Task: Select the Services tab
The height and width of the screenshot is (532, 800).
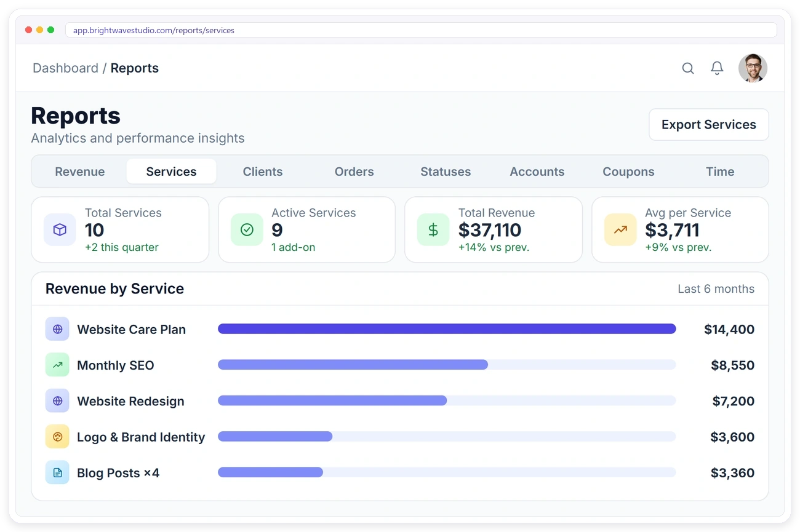Action: point(171,172)
